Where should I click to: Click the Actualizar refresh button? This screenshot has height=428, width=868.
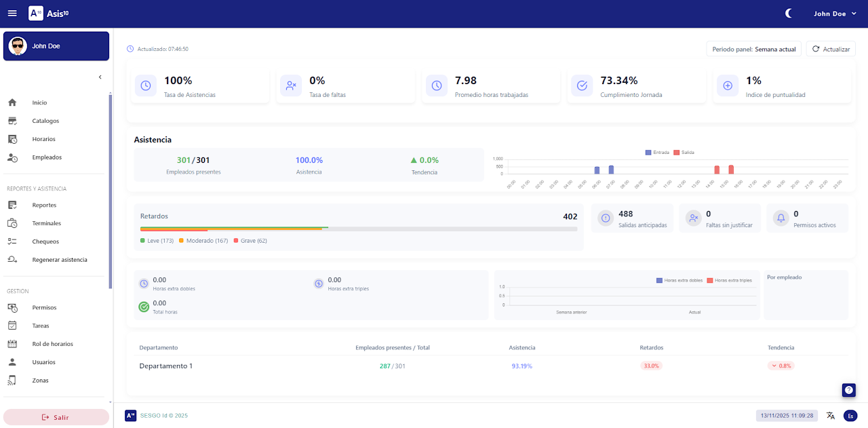click(830, 48)
